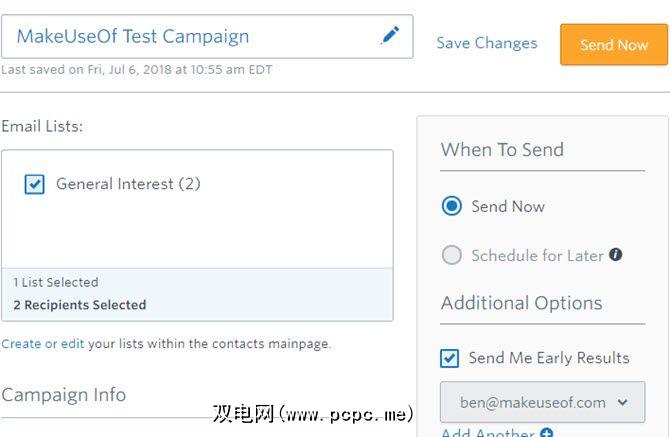670x437 pixels.
Task: Click the Campaign Info section heading
Action: click(x=64, y=394)
